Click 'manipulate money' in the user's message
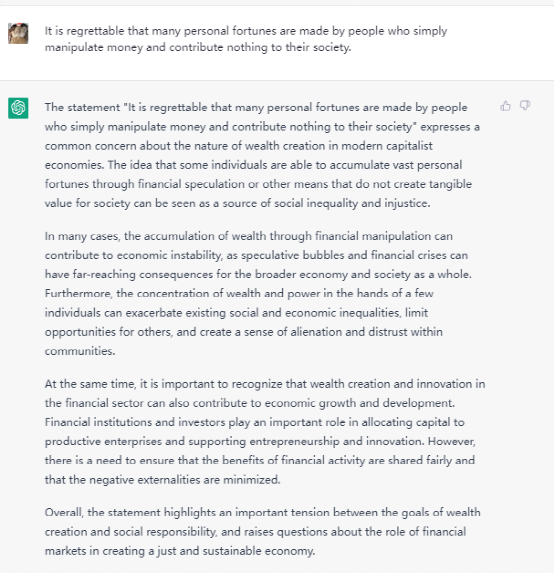554x573 pixels. tap(94, 47)
